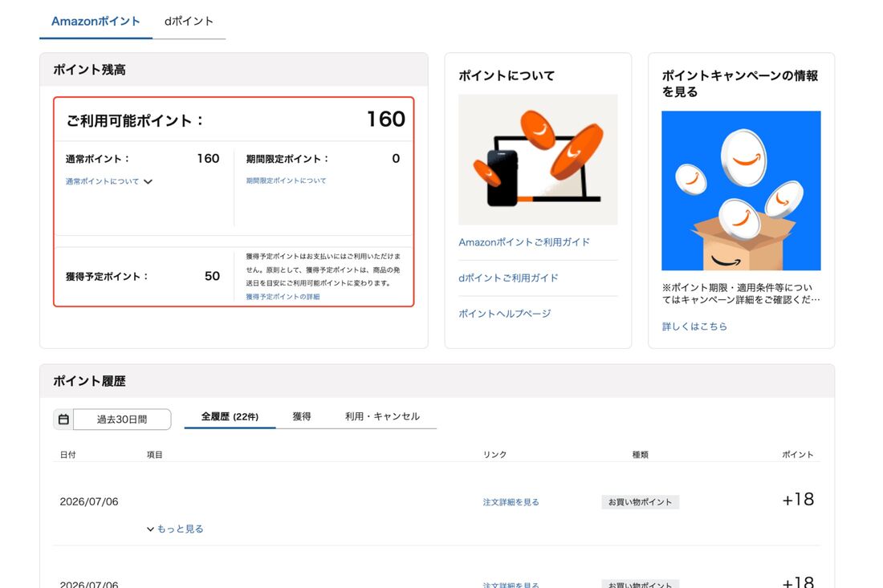Select the 全履歴 (22件) history tab
883x588 pixels.
[230, 417]
